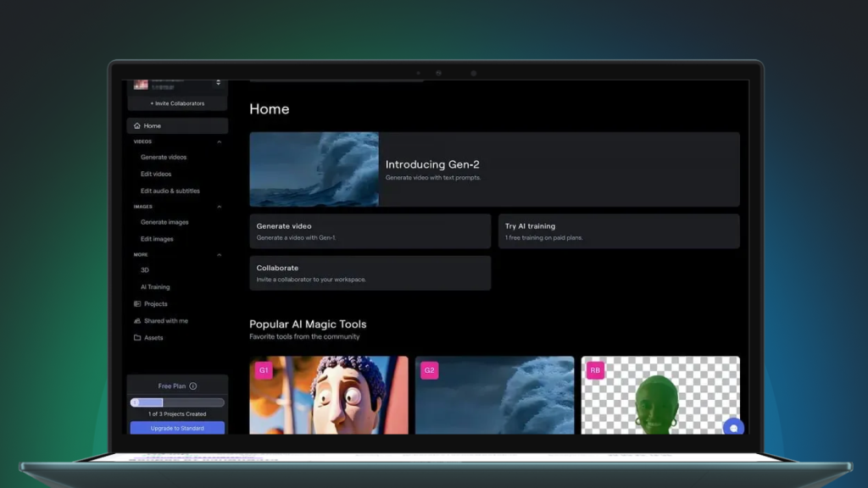868x488 pixels.
Task: Open the Assets label in sidebar
Action: click(x=153, y=337)
